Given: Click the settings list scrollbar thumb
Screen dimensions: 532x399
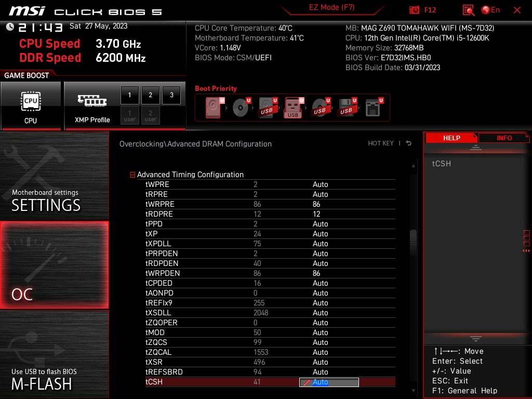Looking at the screenshot, I should tap(413, 243).
